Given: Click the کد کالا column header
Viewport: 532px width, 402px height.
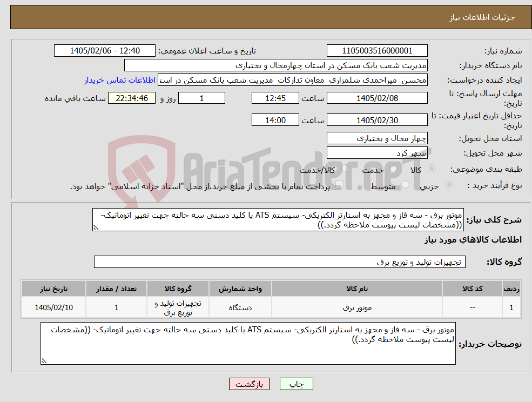Looking at the screenshot, I should [472, 289].
